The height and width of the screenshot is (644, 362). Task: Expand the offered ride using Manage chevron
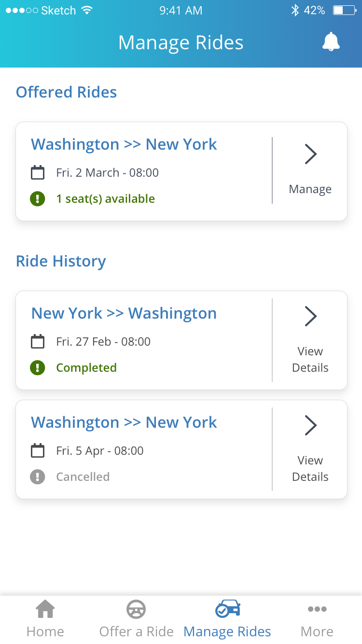click(x=310, y=154)
